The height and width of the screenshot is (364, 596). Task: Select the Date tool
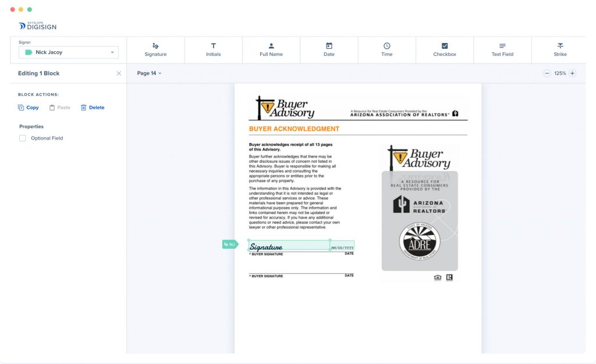(x=329, y=49)
